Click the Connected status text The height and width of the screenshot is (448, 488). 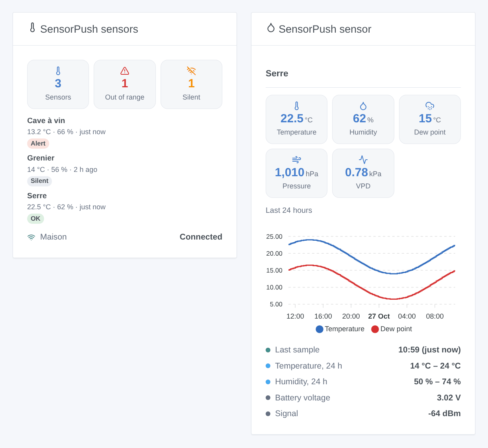201,237
